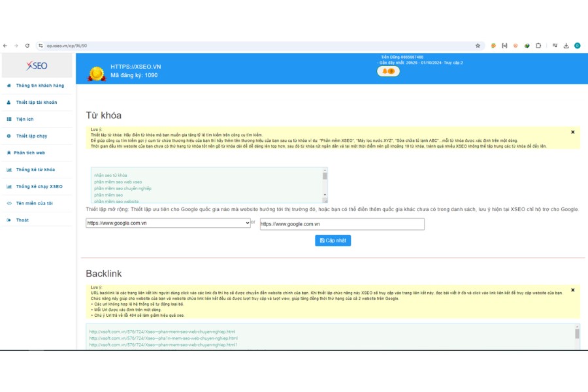Click the address bar URL op.xseo.vn
588x392 pixels.
point(67,46)
